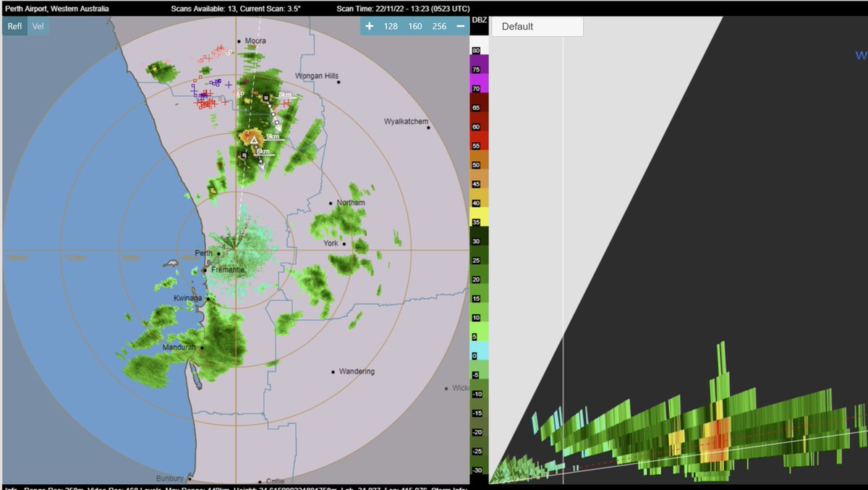Click the 55 dBZ red swatch
The image size is (868, 490).
pyautogui.click(x=480, y=140)
